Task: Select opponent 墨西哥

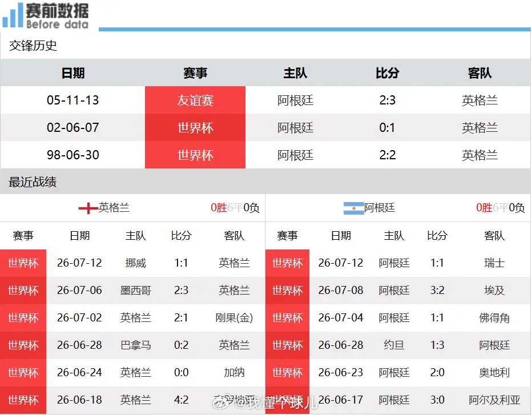Action: 135,291
